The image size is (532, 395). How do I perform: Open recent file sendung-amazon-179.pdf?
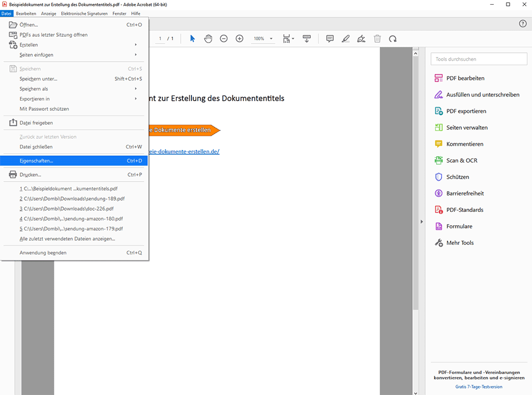74,228
